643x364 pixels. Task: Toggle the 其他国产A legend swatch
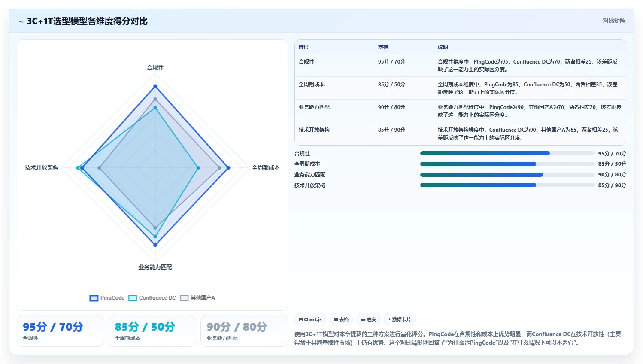[184, 298]
